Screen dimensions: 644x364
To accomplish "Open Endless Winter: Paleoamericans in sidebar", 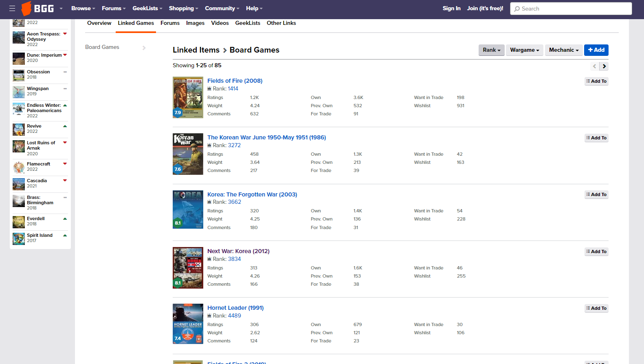I will pos(44,108).
